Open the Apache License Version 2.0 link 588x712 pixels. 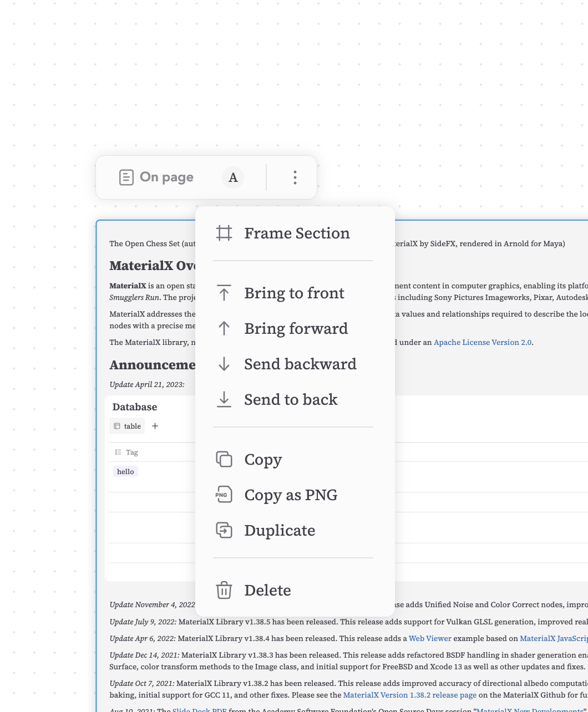[x=482, y=342]
